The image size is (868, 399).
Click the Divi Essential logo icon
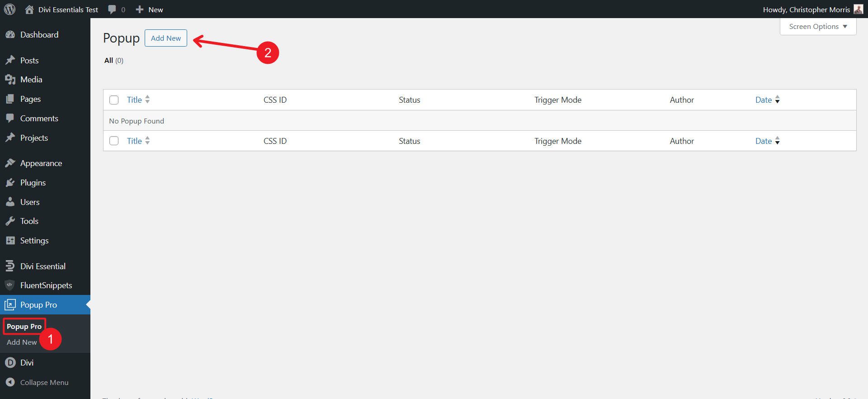coord(10,266)
